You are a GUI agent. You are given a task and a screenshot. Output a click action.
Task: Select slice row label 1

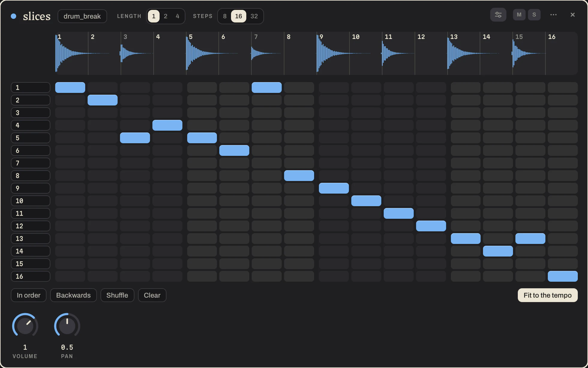[31, 88]
